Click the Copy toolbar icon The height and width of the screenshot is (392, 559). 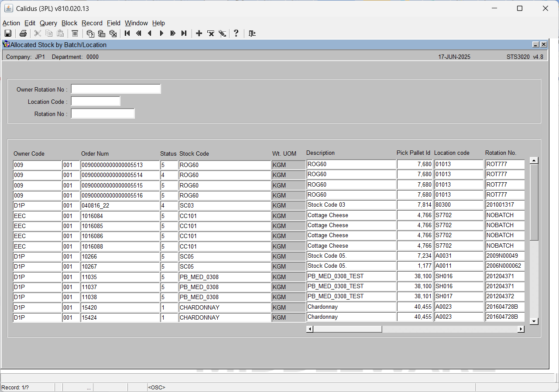pos(49,34)
